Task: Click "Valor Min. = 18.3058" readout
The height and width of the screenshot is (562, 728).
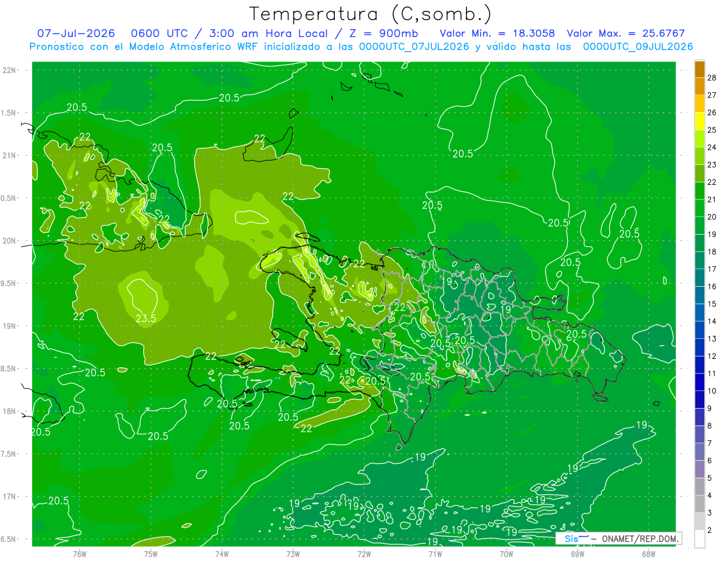Action: (497, 33)
